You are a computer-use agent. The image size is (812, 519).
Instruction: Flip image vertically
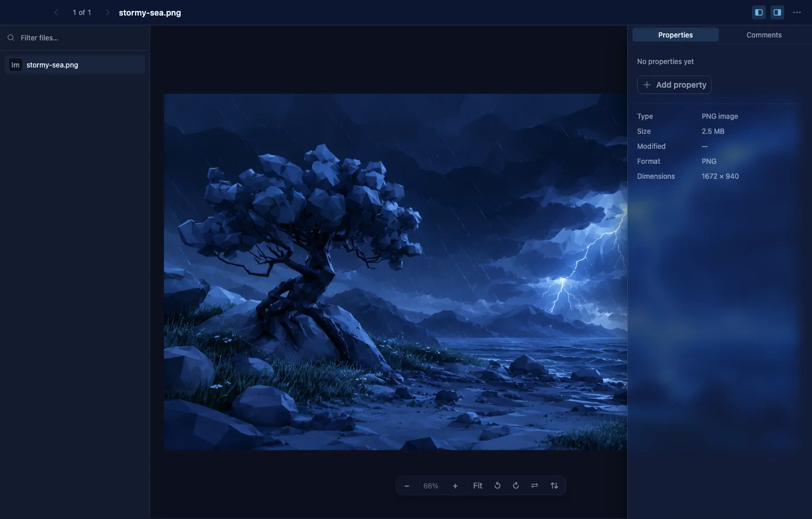(555, 486)
